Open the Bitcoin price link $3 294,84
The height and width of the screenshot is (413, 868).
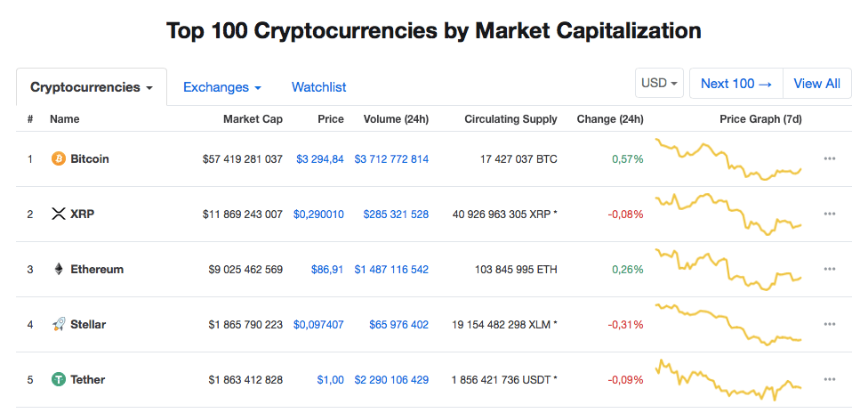pyautogui.click(x=320, y=159)
